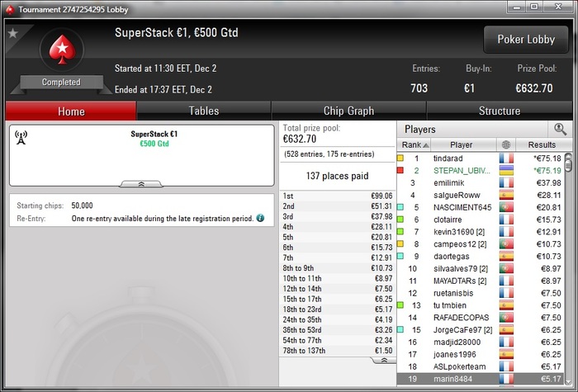Sort players by Rank column arrow

[x=426, y=145]
